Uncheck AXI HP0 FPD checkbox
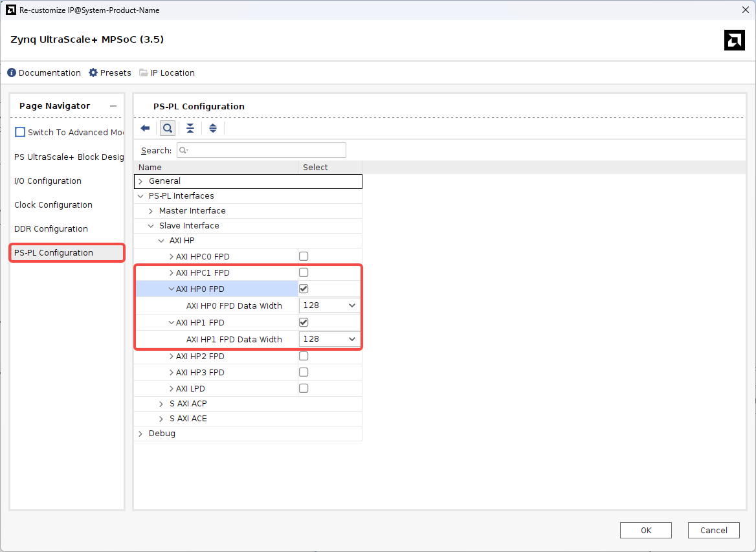Viewport: 756px width, 552px height. (304, 289)
